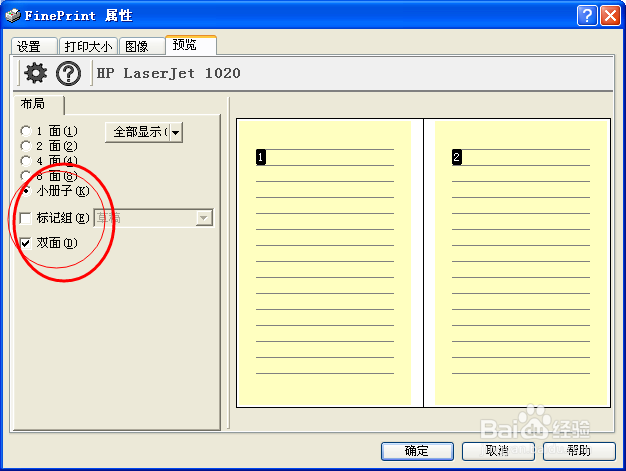Expand the 草稿 stationery combo box

204,218
